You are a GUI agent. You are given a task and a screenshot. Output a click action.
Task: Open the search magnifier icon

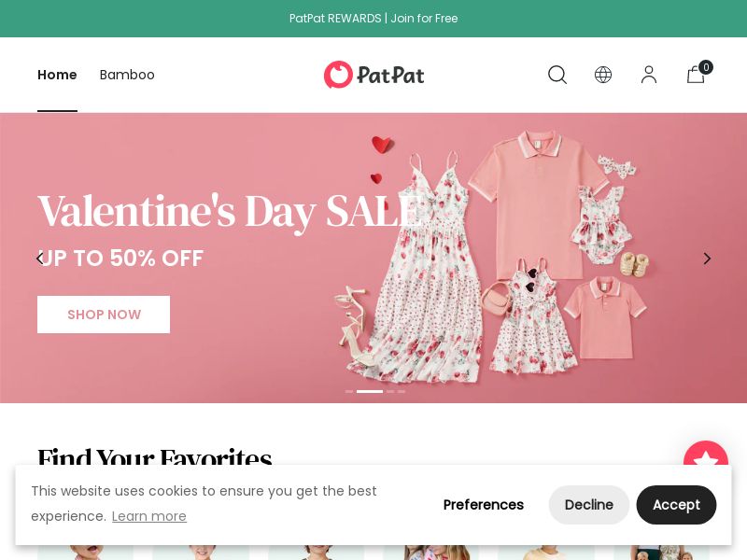557,75
